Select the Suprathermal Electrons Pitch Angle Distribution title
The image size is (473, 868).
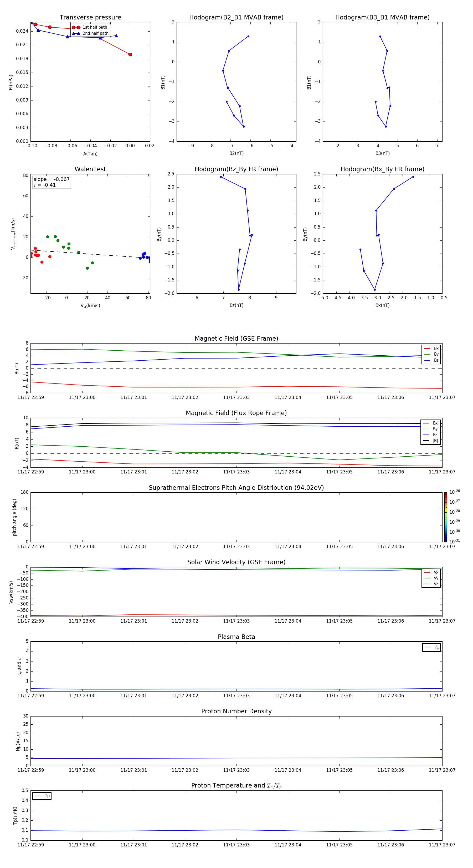[236, 488]
